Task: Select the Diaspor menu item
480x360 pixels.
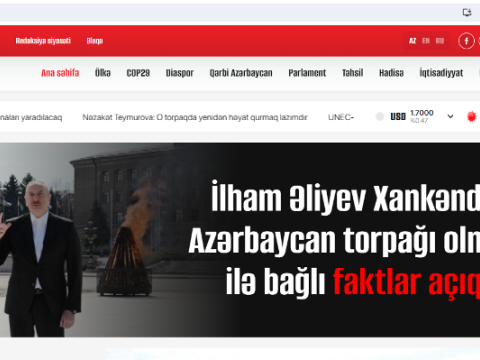Action: point(180,73)
